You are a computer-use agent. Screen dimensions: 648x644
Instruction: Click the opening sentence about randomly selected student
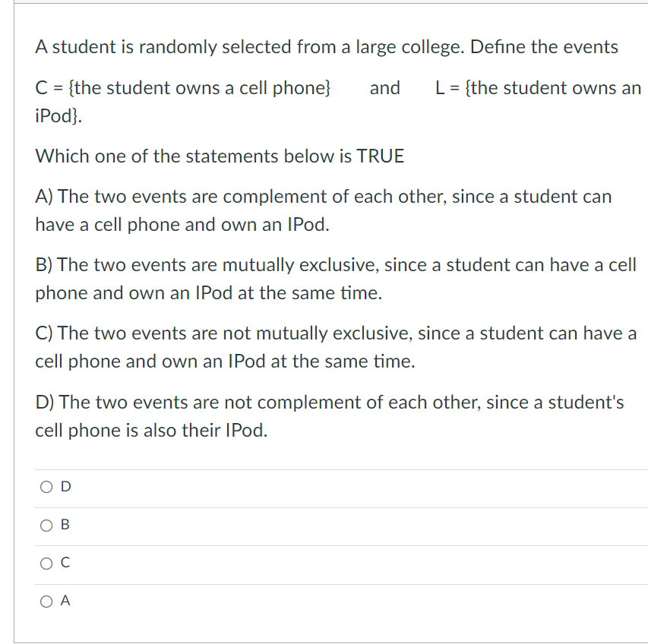[x=325, y=46]
